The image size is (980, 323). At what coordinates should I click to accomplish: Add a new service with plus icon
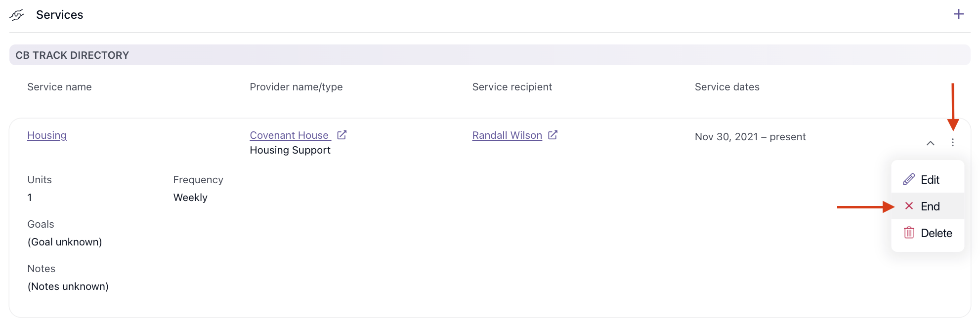pos(958,14)
